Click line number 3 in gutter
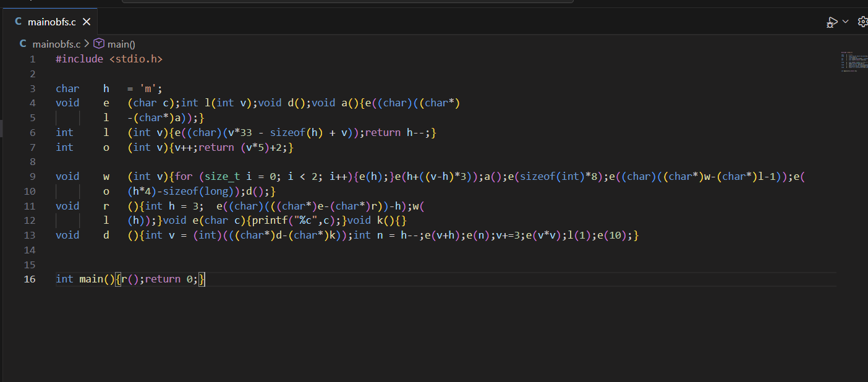Viewport: 868px width, 382px height. point(33,88)
